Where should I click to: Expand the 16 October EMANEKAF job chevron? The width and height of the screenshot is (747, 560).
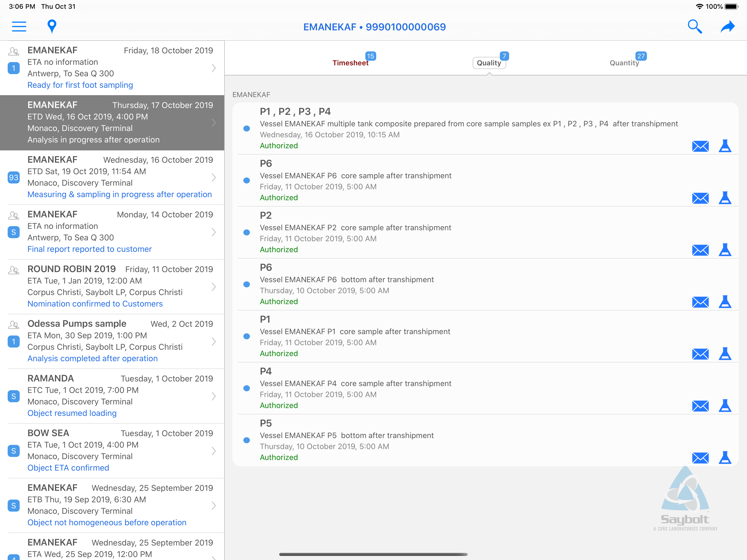pos(214,178)
